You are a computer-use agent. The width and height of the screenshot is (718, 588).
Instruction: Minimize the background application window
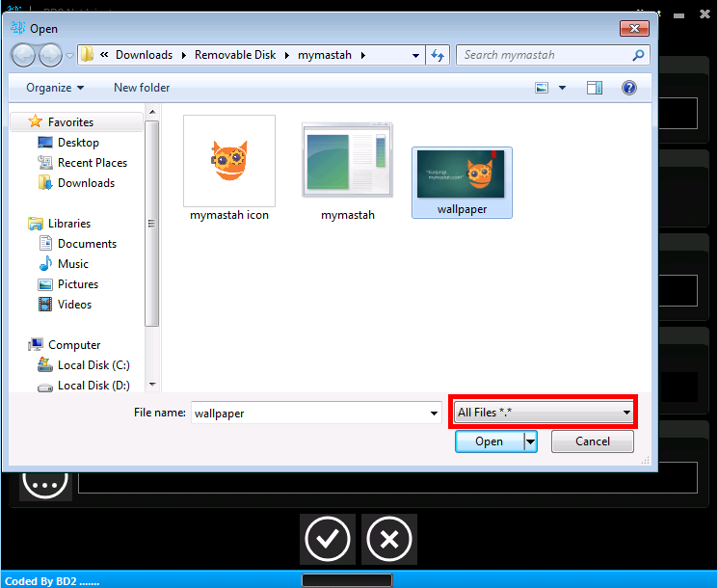point(679,15)
